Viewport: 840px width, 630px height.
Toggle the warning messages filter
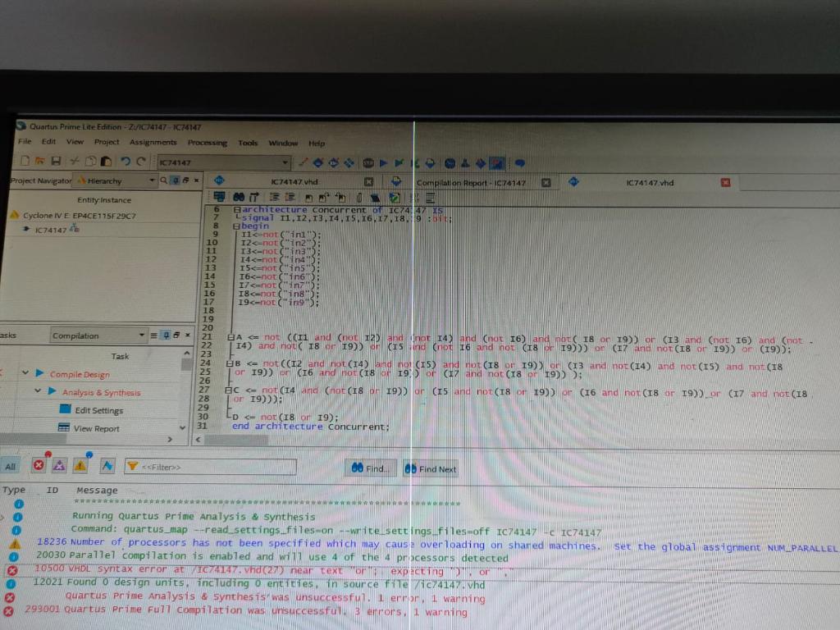click(80, 466)
